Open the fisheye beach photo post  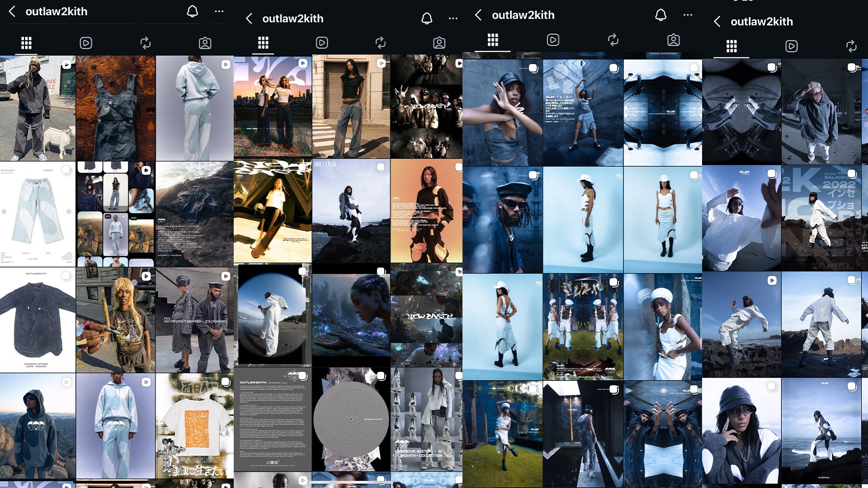[273, 315]
